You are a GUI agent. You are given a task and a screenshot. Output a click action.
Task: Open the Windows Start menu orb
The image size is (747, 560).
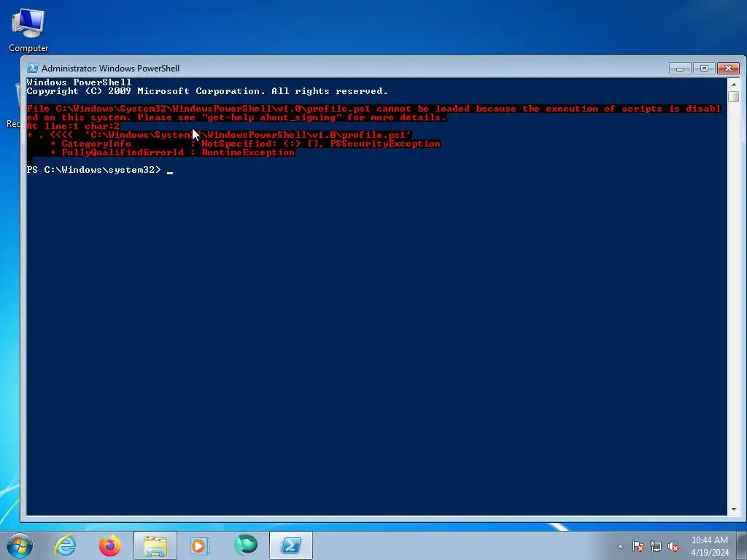pos(20,545)
